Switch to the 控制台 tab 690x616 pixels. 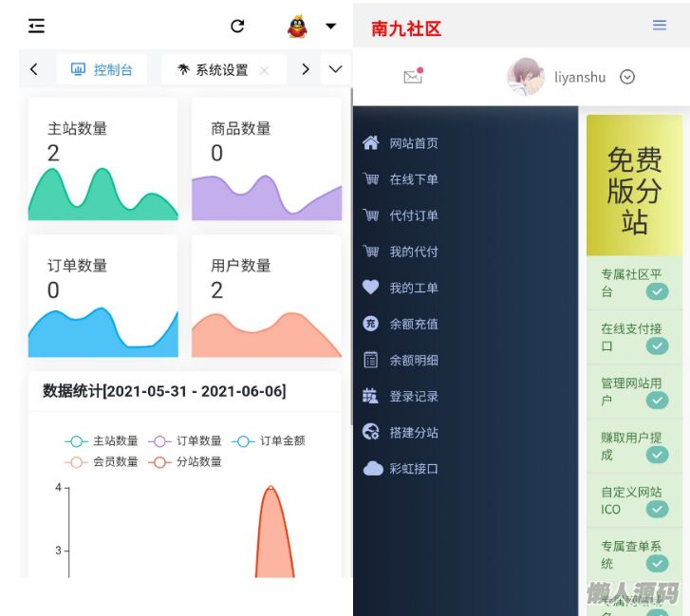[x=102, y=69]
